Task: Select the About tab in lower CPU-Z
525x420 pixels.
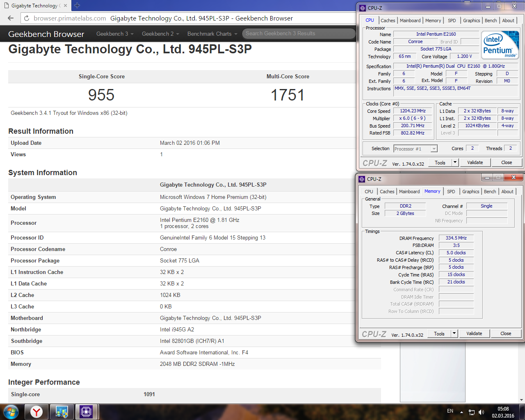Action: pyautogui.click(x=507, y=192)
